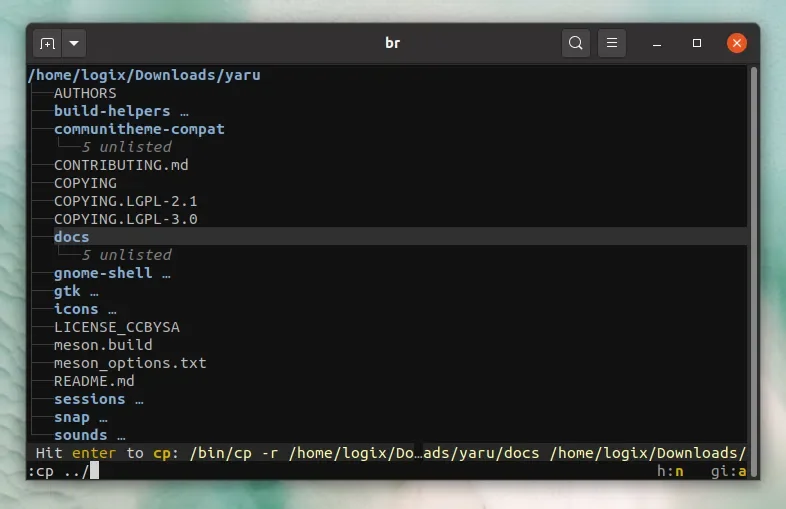Viewport: 786px width, 509px height.
Task: Expand the gnome-shell directory
Action: coord(103,273)
